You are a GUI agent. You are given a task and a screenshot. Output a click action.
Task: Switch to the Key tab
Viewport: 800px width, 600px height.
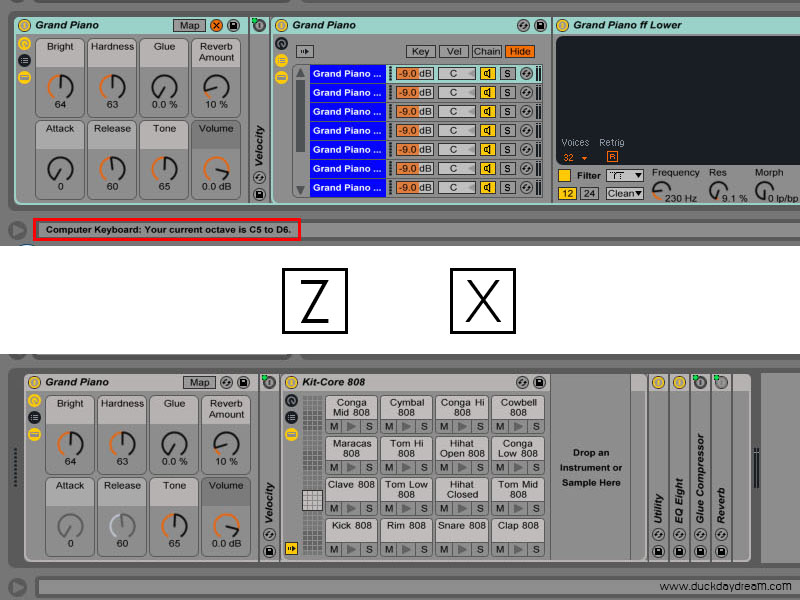[x=420, y=51]
